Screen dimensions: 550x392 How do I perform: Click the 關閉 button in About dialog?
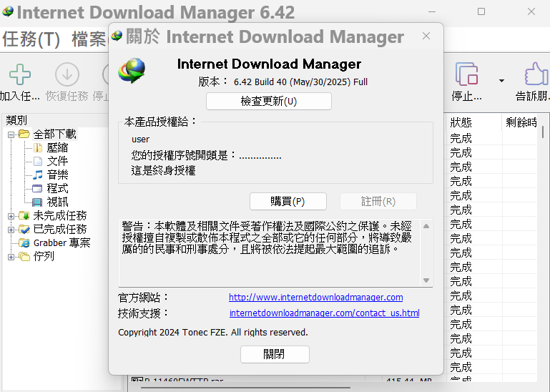(x=275, y=354)
